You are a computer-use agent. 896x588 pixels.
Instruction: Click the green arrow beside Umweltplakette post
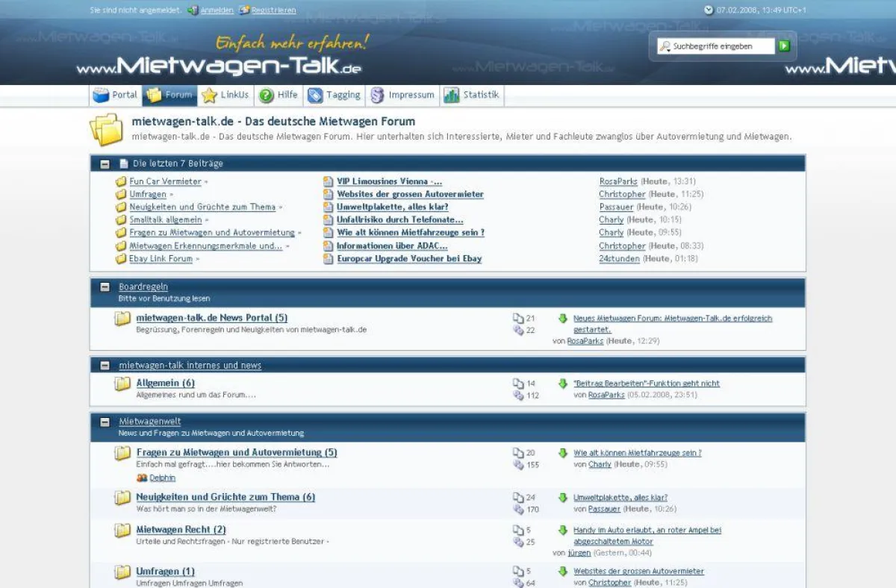pyautogui.click(x=563, y=498)
